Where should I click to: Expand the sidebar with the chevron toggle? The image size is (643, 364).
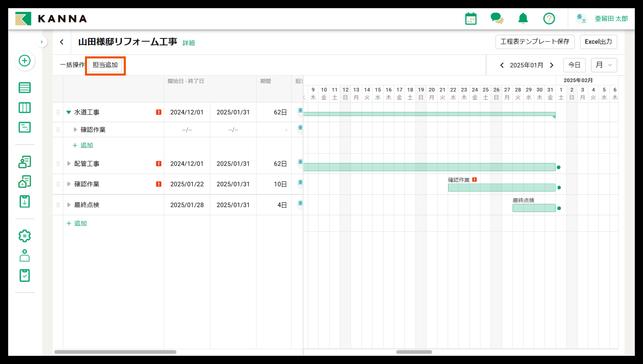pyautogui.click(x=42, y=42)
